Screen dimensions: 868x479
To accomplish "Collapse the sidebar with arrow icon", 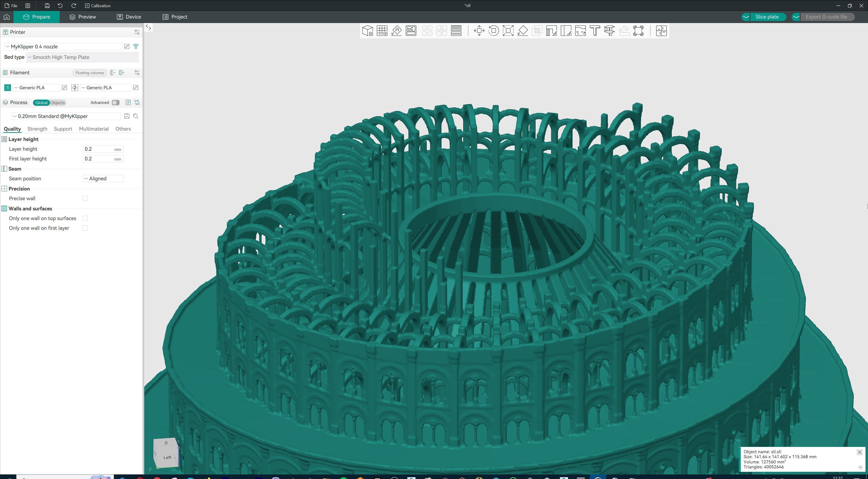I will [x=148, y=28].
